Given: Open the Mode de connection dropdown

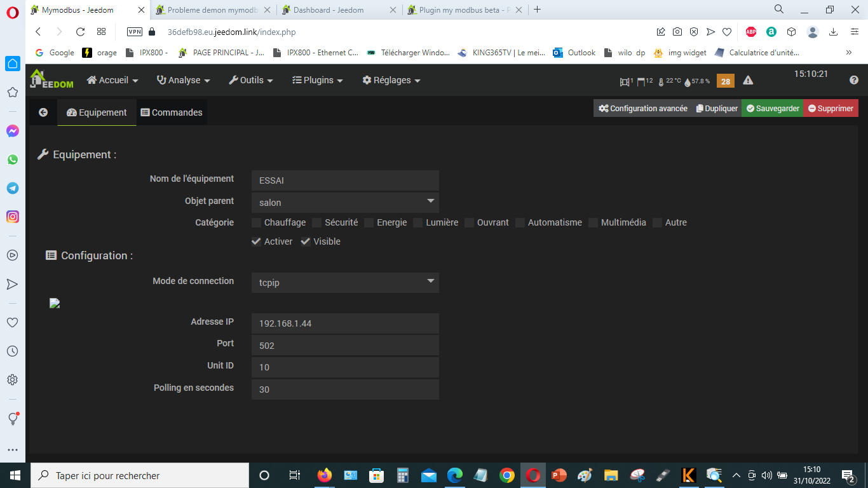Looking at the screenshot, I should pyautogui.click(x=345, y=282).
